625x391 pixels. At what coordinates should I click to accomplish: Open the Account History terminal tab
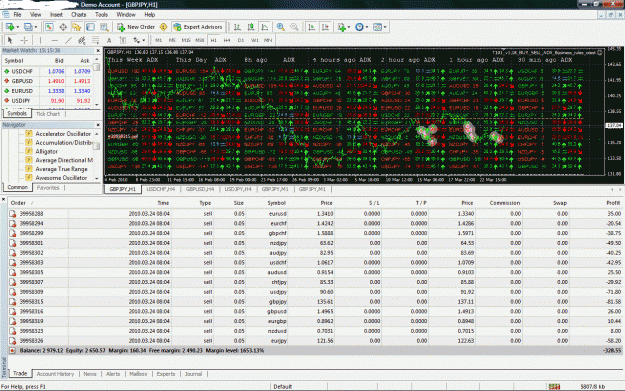55,374
